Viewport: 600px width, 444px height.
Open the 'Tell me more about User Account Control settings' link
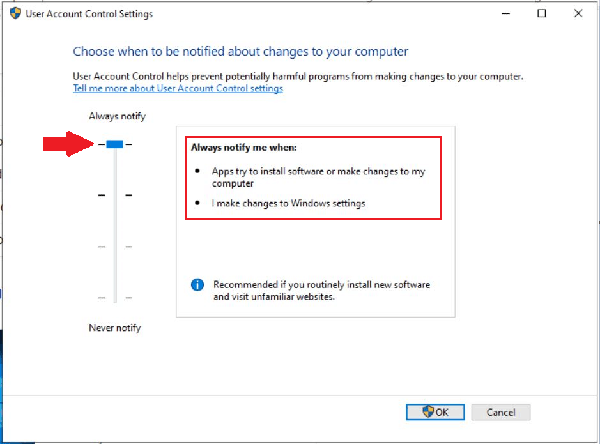(x=178, y=89)
